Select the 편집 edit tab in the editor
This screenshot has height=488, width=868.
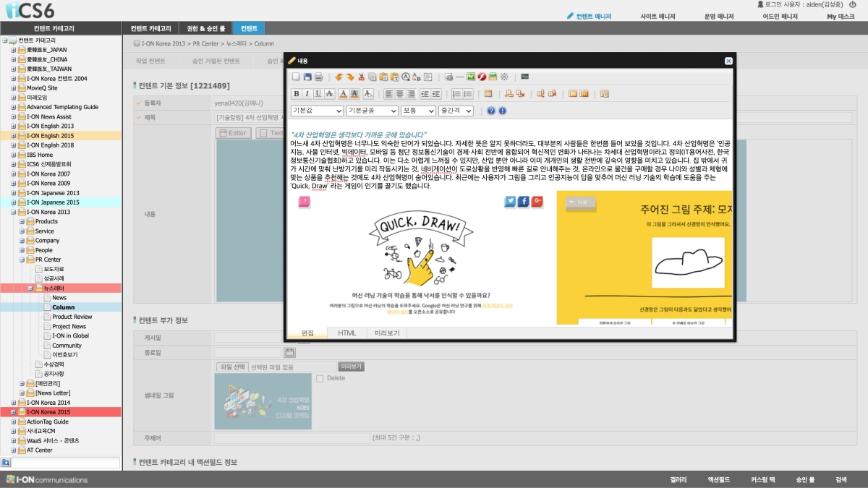(x=307, y=333)
